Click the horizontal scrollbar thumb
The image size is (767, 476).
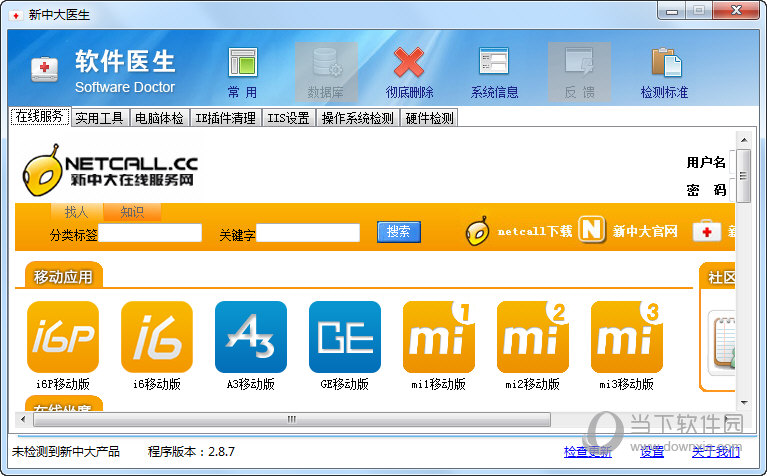coord(292,419)
